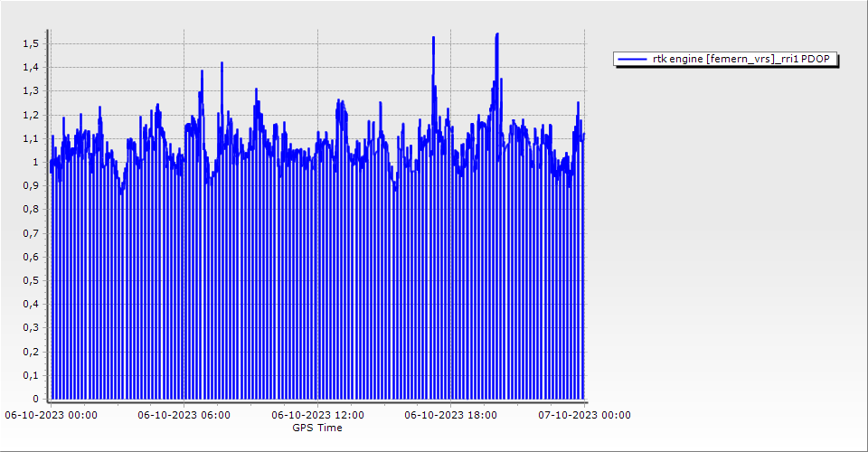Viewport: 868px width, 452px height.
Task: Click the y-axis value '0,5'
Action: click(31, 280)
